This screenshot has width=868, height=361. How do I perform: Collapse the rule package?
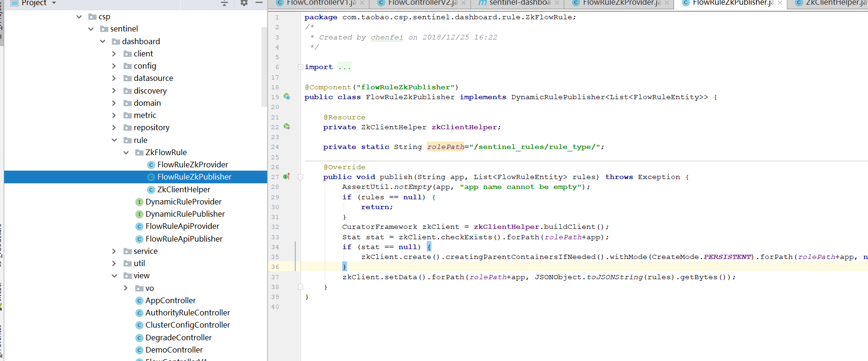click(x=114, y=140)
